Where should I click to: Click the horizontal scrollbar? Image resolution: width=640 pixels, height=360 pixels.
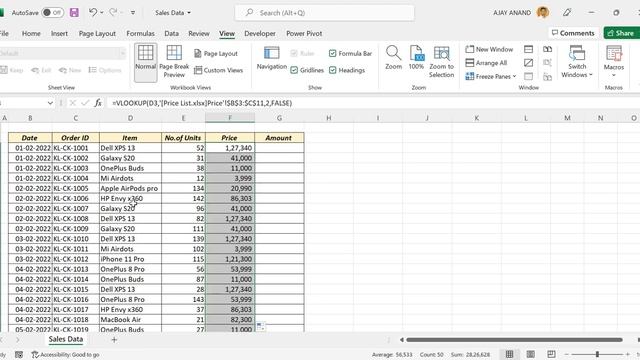click(x=514, y=340)
